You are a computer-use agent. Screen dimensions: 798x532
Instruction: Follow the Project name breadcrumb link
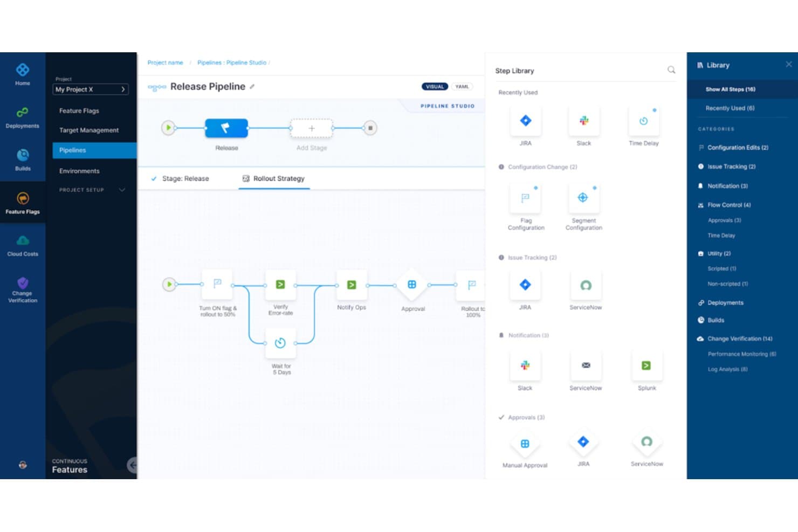click(165, 63)
